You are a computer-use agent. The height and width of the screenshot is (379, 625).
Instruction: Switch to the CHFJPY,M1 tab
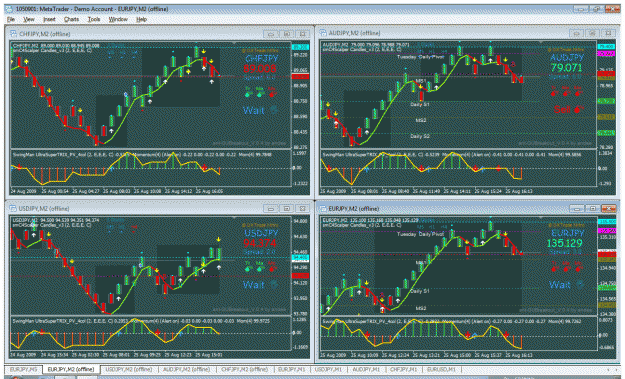pyautogui.click(x=403, y=369)
